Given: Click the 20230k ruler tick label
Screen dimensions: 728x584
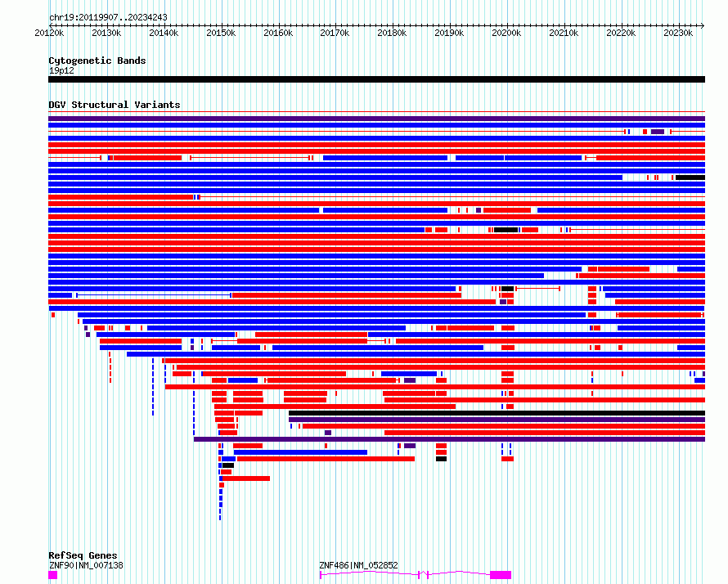Looking at the screenshot, I should (678, 33).
